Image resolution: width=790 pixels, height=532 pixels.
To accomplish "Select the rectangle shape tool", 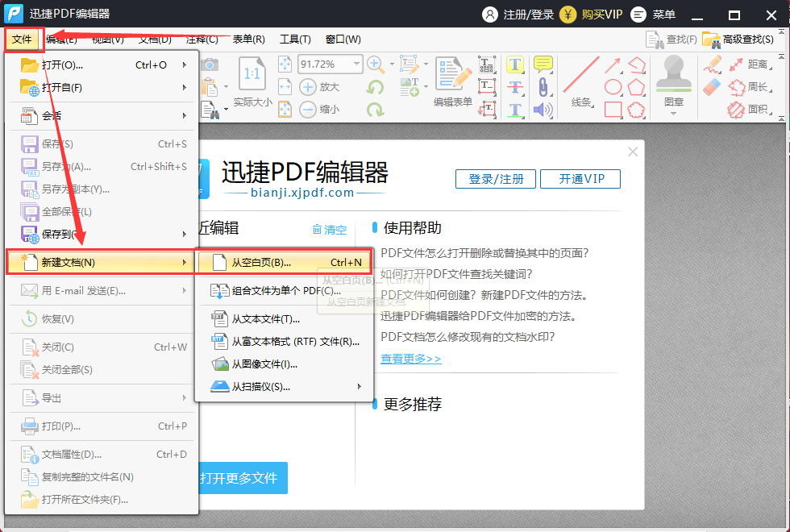I will [613, 110].
